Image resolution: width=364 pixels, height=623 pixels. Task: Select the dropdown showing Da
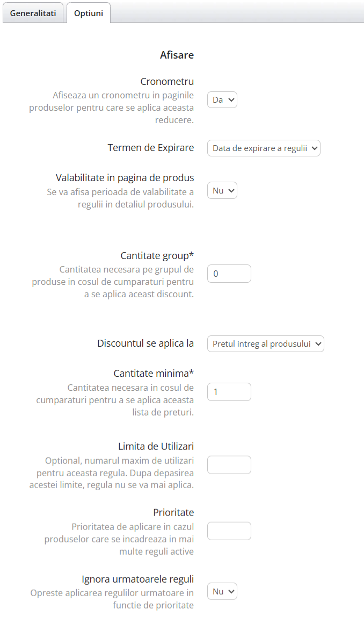[x=222, y=99]
